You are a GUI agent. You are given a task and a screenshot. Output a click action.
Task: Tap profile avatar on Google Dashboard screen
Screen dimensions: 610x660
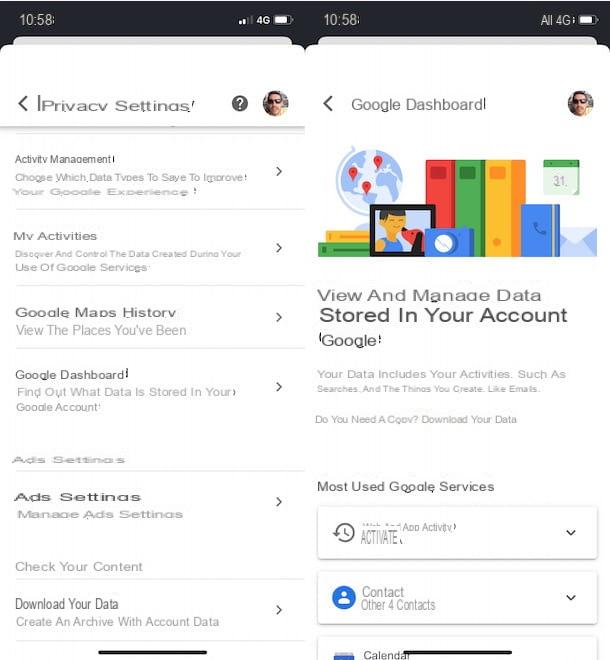coord(581,103)
